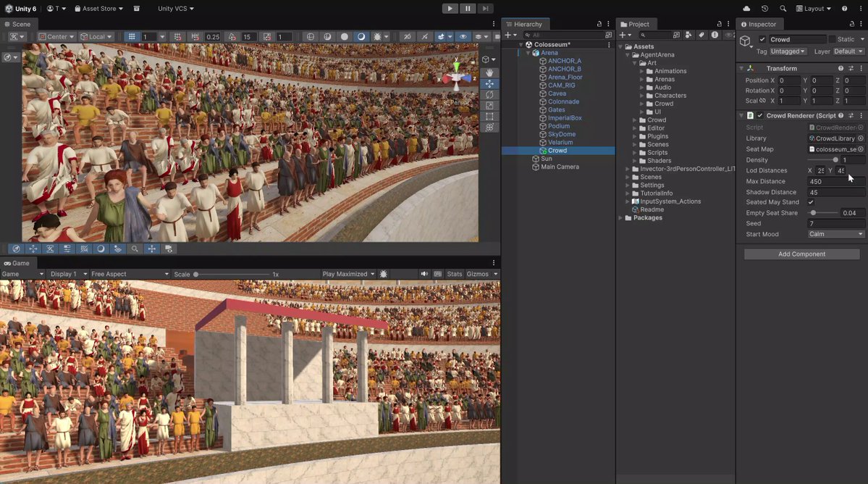
Task: Select the Rotate tool in Scene overlay
Action: pyautogui.click(x=489, y=95)
